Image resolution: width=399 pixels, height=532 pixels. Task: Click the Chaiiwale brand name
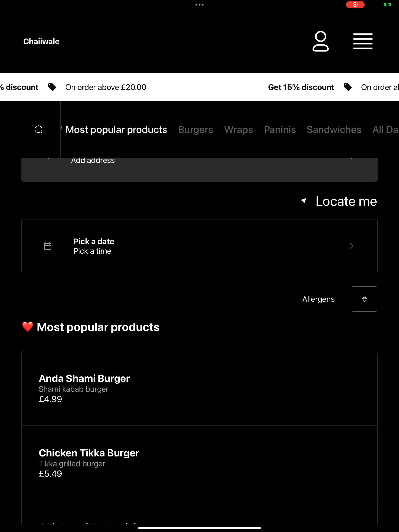tap(41, 41)
